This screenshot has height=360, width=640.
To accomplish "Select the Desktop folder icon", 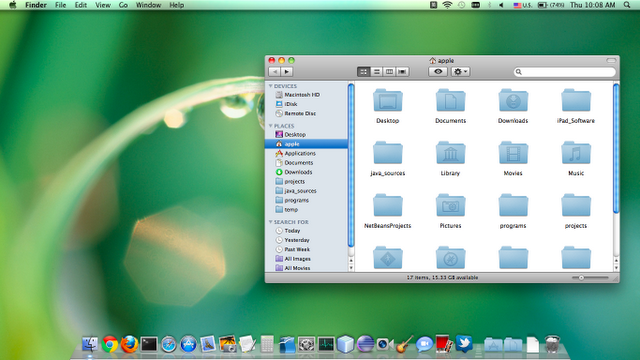I will [x=388, y=100].
